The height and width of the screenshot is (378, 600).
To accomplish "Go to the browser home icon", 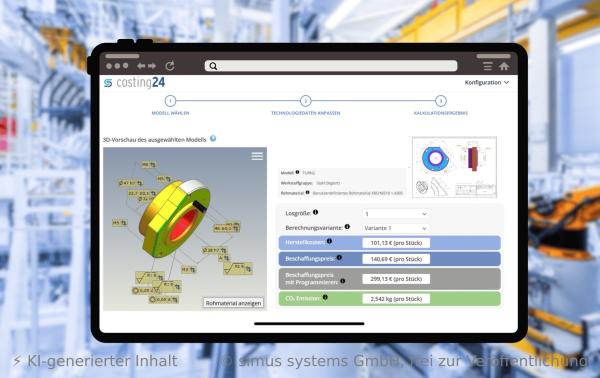I will (x=504, y=66).
